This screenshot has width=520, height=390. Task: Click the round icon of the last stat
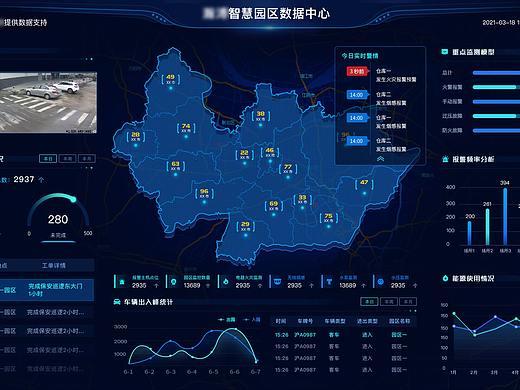point(381,282)
